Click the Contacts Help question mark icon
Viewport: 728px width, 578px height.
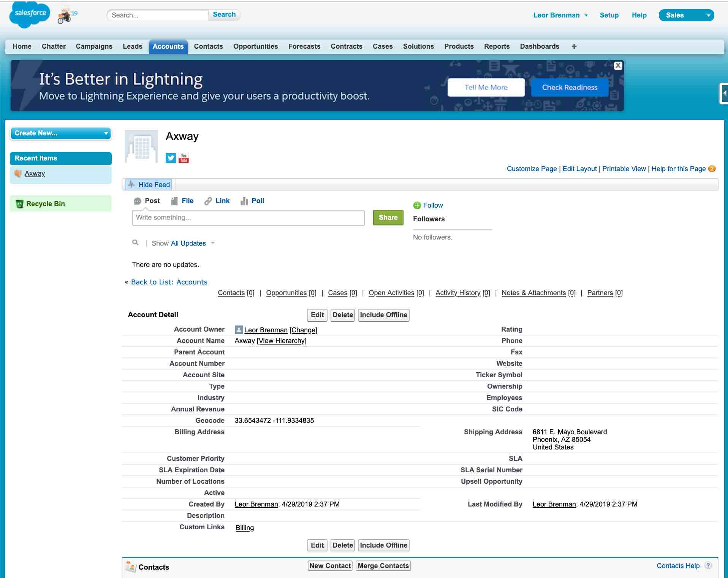tap(708, 565)
